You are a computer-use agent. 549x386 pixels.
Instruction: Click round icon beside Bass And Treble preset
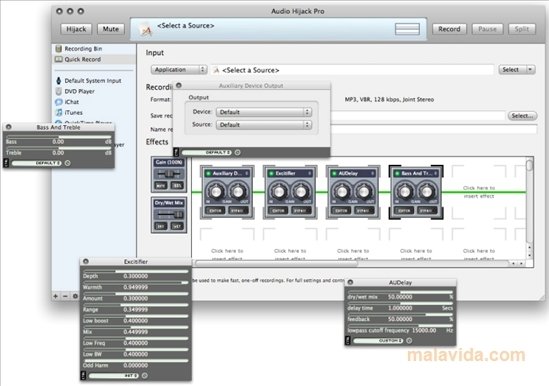(68, 163)
